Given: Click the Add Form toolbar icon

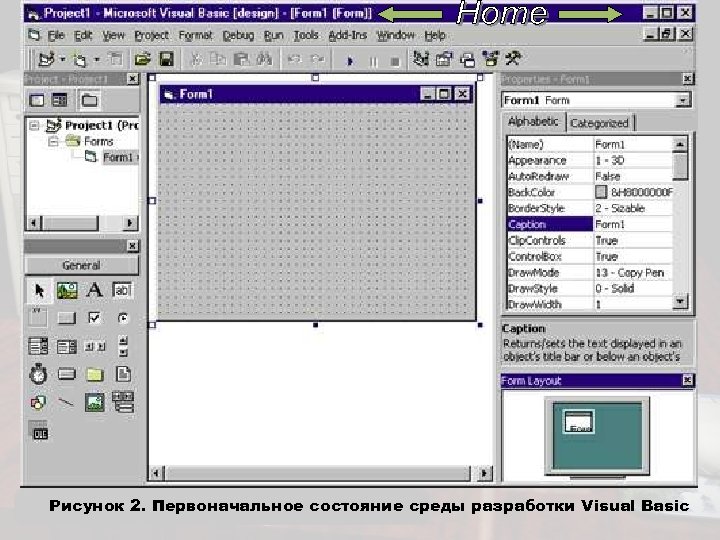Looking at the screenshot, I should 80,60.
